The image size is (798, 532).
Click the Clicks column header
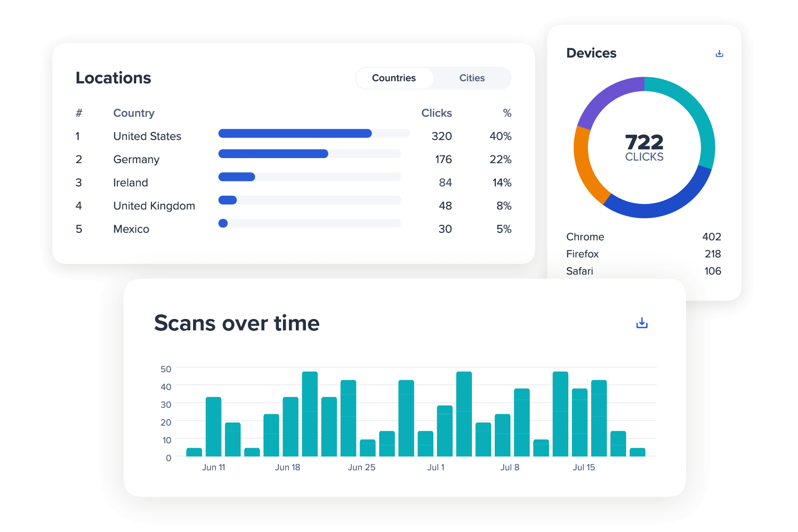pyautogui.click(x=436, y=113)
